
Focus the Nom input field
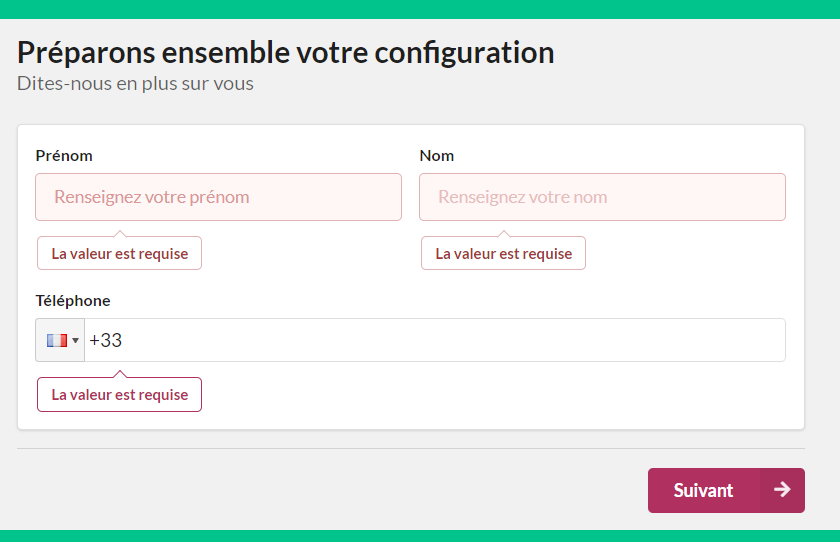602,197
